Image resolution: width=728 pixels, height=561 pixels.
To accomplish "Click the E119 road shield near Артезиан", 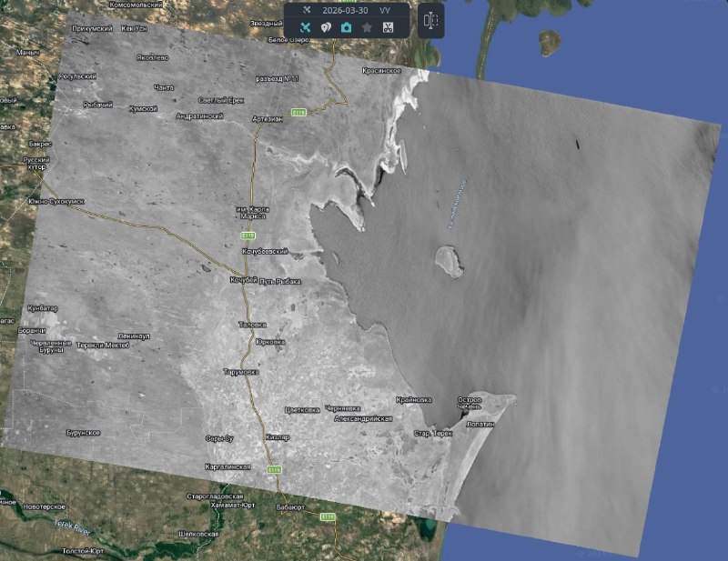I will click(x=298, y=112).
